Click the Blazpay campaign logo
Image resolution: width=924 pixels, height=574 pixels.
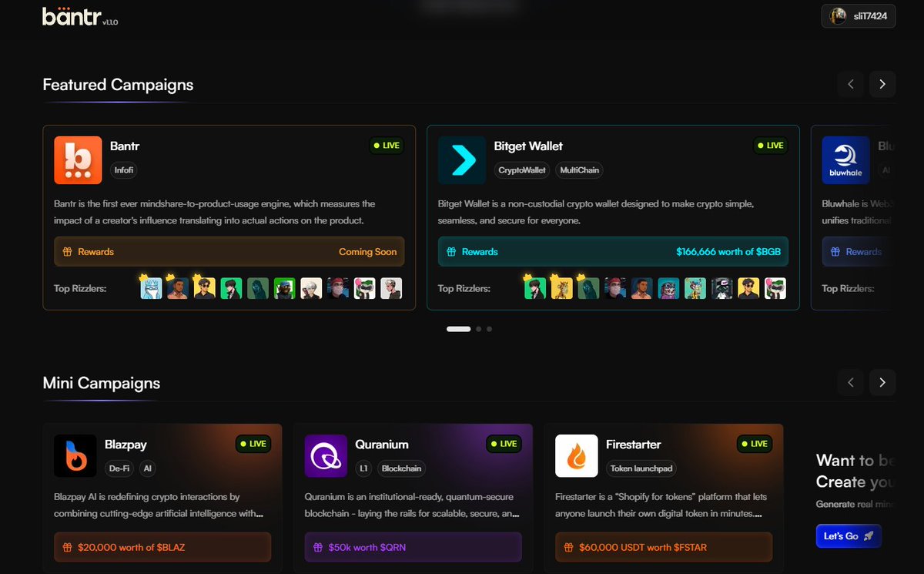pos(75,456)
